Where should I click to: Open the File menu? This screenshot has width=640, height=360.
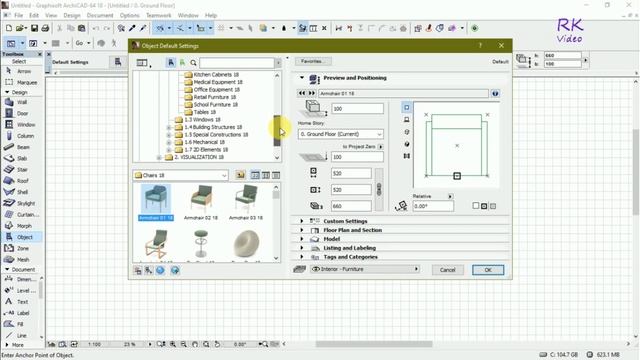pyautogui.click(x=18, y=16)
